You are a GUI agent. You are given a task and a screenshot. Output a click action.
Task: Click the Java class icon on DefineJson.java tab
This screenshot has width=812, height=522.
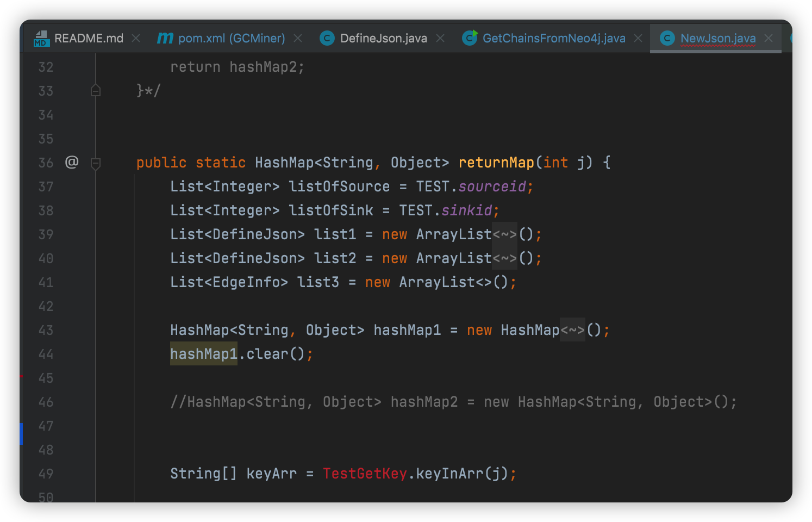tap(327, 38)
